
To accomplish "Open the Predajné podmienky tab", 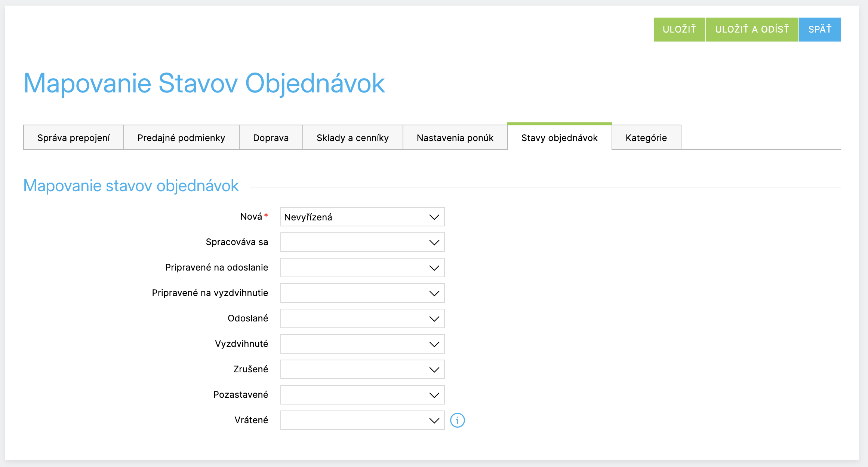I will point(181,138).
